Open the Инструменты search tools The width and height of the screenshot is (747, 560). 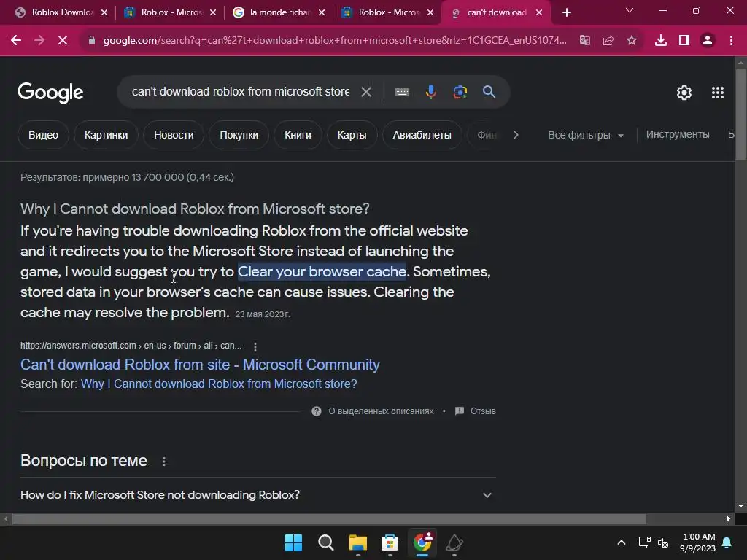click(x=678, y=135)
